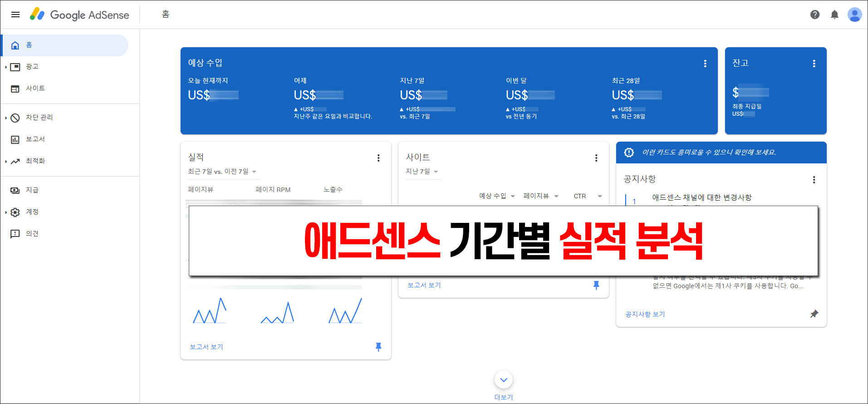Change the 최근 7일 vs. 이전 7일 period
Screen dimensions: 868x404
(223, 172)
